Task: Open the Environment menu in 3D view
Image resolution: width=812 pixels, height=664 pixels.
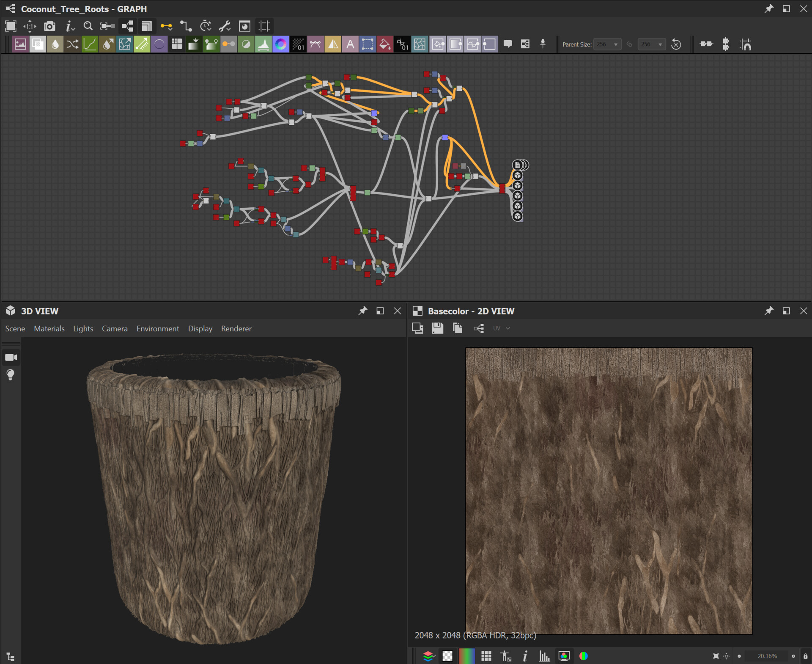Action: click(x=157, y=328)
